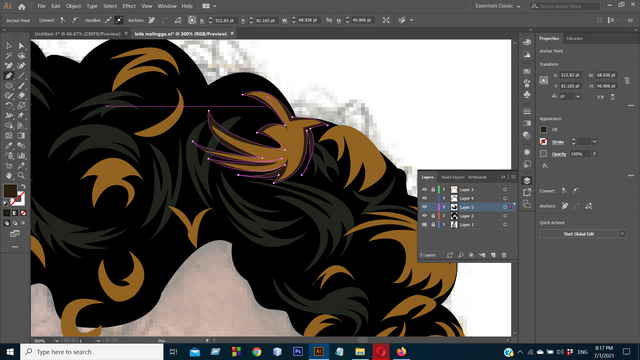This screenshot has width=640, height=360.
Task: Unlock Layer 3 lock icon
Action: [x=433, y=189]
